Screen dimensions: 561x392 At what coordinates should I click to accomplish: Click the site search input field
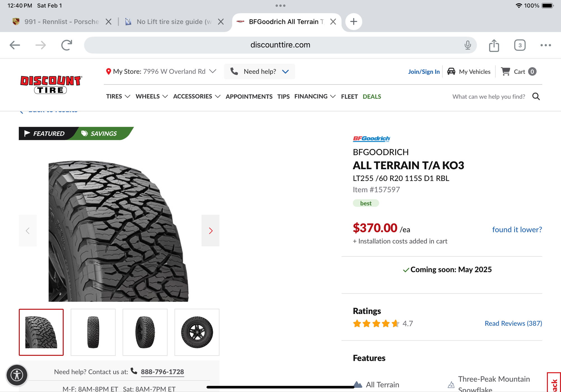(488, 97)
